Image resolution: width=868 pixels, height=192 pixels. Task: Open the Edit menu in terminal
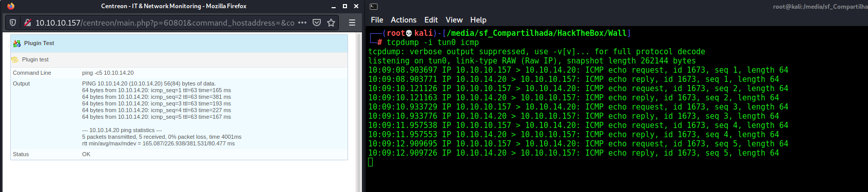[x=431, y=20]
